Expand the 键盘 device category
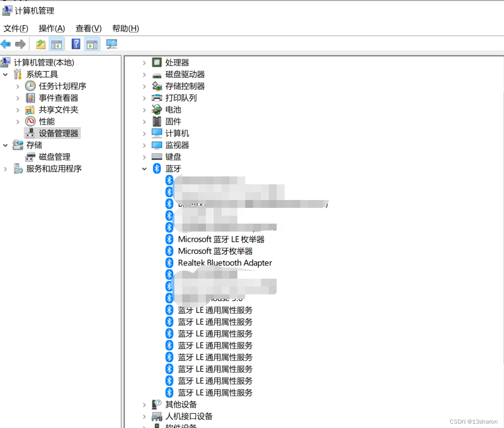The width and height of the screenshot is (504, 428). click(144, 157)
